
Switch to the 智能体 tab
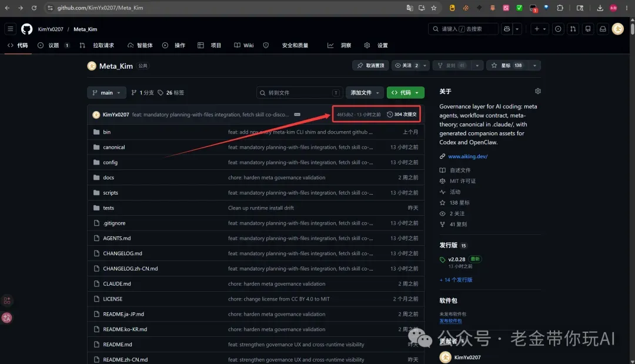140,45
